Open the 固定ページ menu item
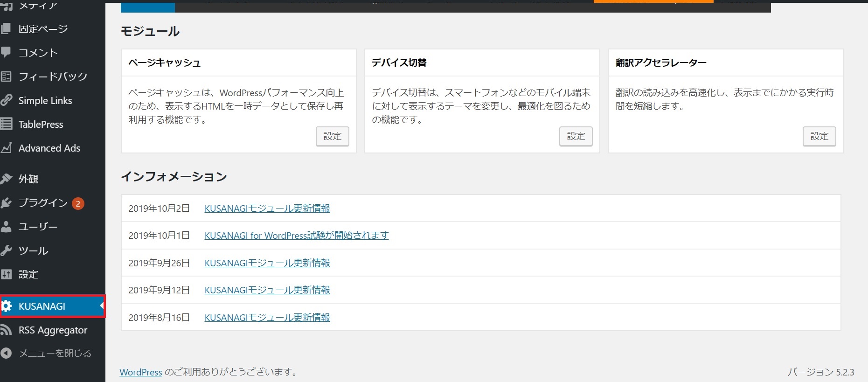The image size is (868, 382). 43,29
